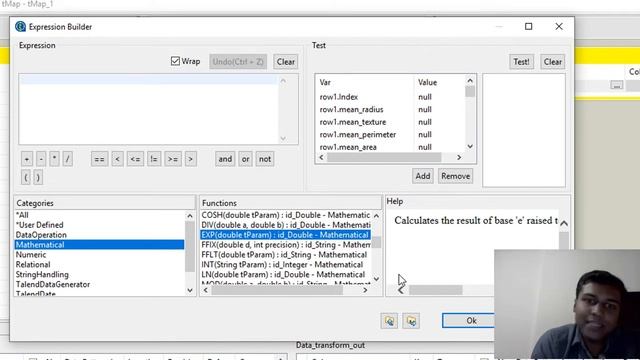The image size is (640, 360).
Task: Insert the multiply operator
Action: click(x=54, y=159)
